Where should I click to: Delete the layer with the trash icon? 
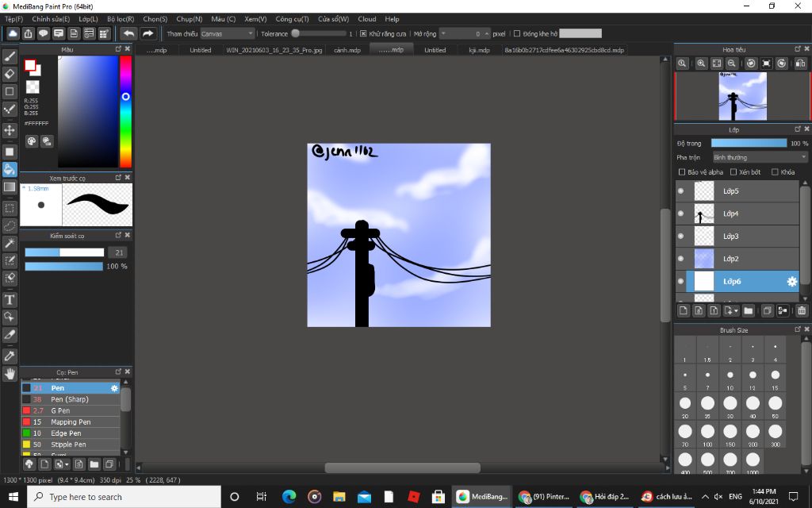(802, 310)
